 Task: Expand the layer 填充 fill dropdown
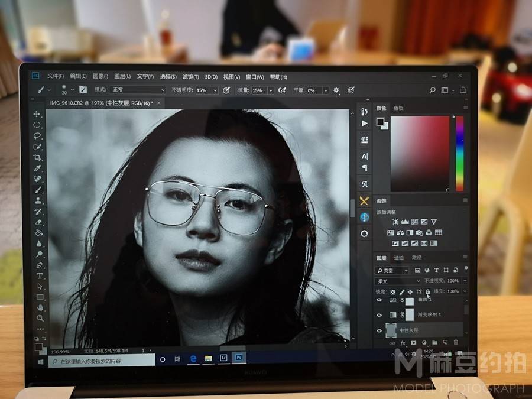click(465, 291)
